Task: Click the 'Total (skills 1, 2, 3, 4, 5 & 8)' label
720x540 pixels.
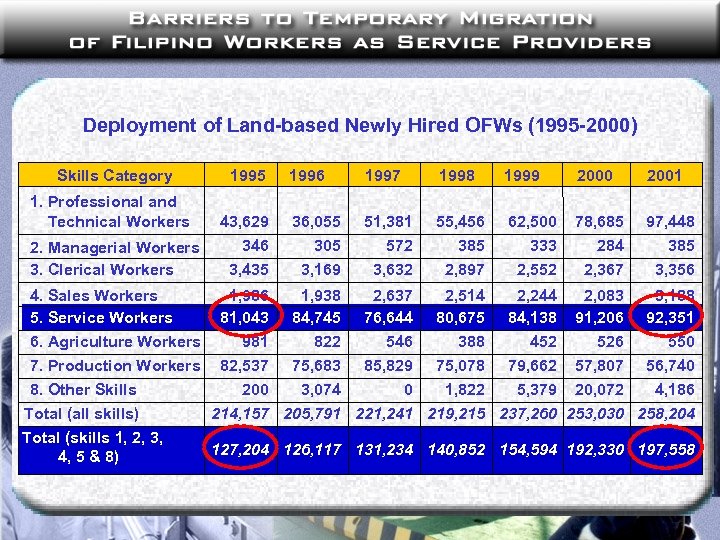Action: [x=92, y=447]
